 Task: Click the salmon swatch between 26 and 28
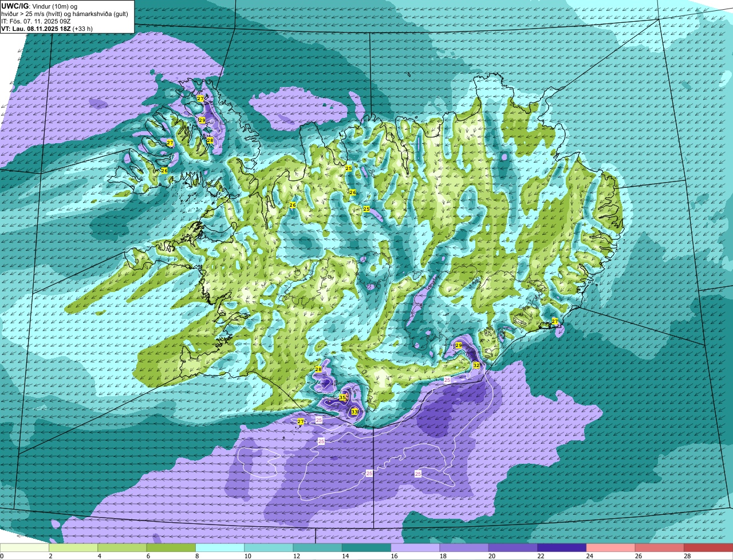(660, 547)
